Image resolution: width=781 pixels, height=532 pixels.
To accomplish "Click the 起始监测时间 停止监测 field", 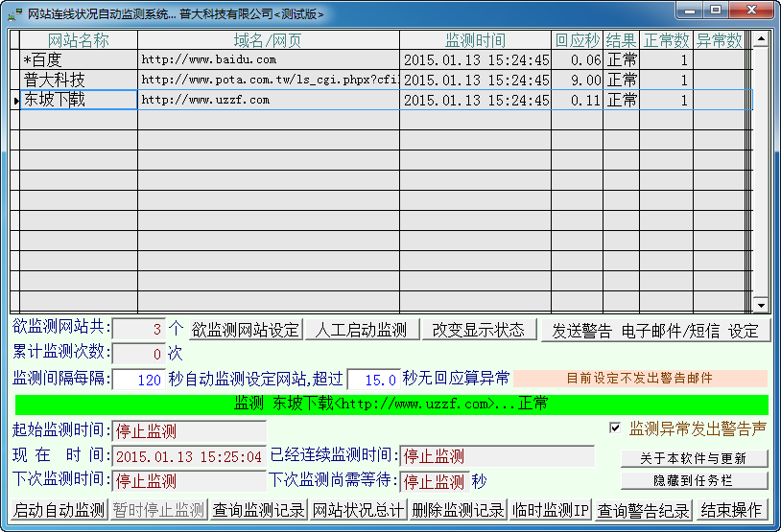I will point(189,431).
